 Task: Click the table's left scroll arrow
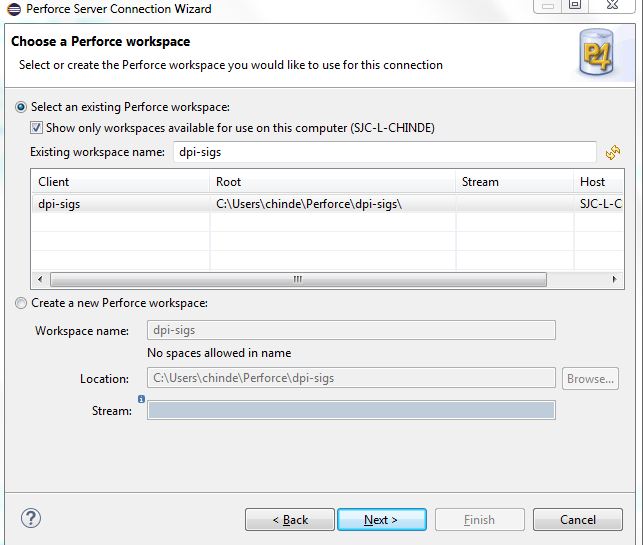(40, 279)
